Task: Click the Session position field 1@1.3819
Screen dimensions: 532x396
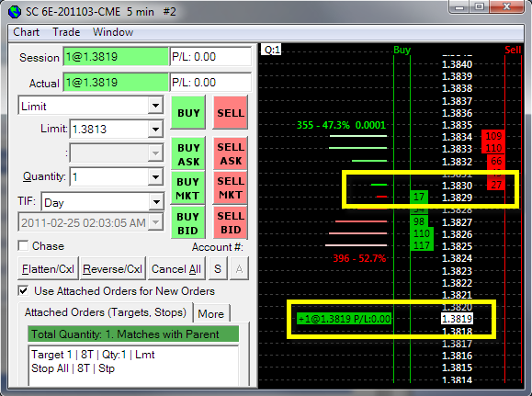Action: click(x=116, y=57)
